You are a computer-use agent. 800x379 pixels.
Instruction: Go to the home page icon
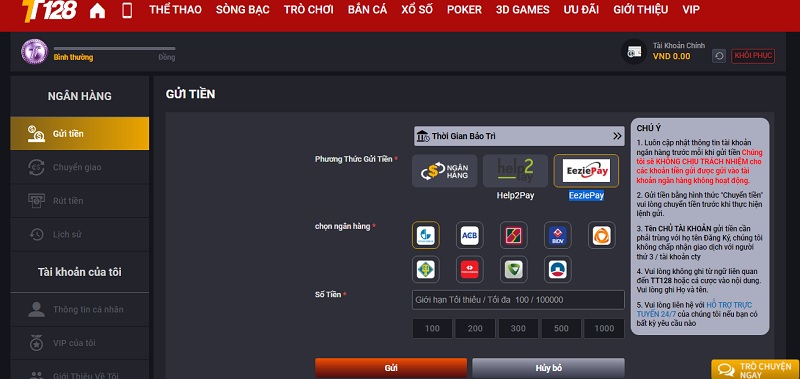[97, 10]
